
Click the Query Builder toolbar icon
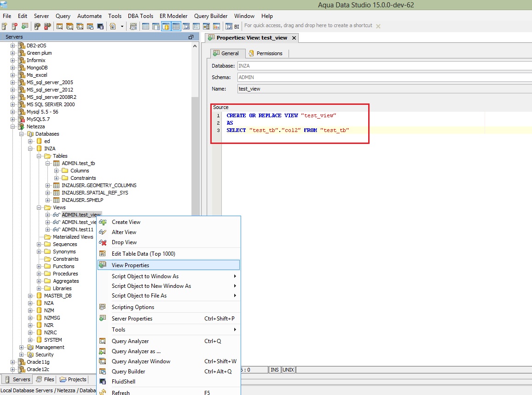(x=90, y=26)
